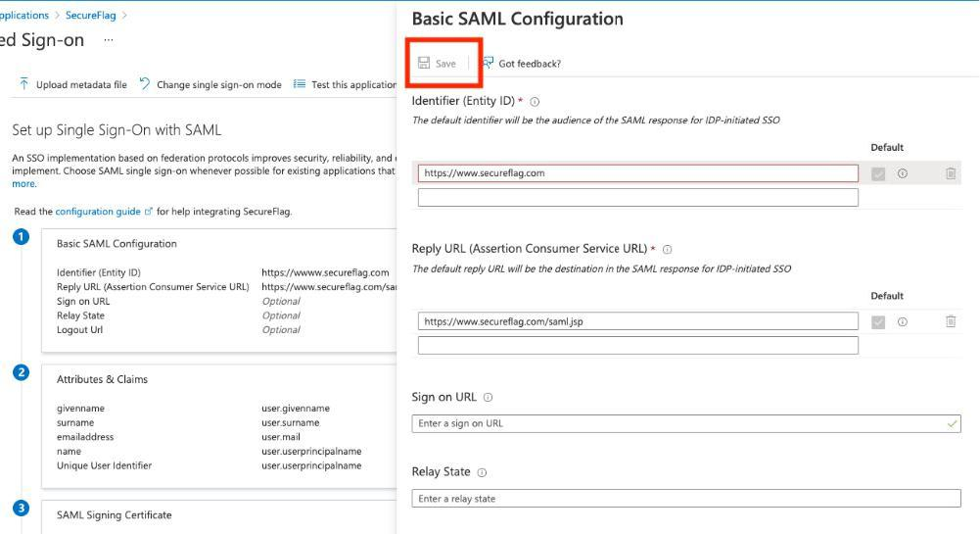The height and width of the screenshot is (534, 980).
Task: Click the https://www.secureflag.com/saml.jsp reply URL field
Action: [638, 321]
